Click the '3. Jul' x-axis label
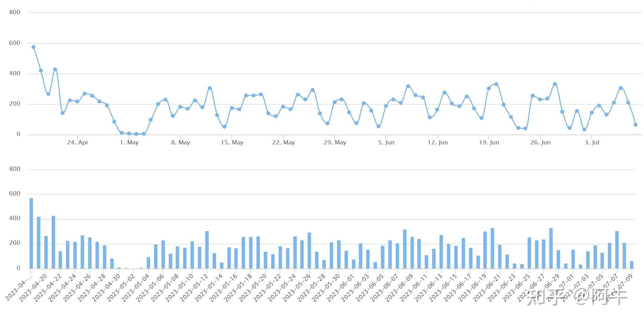The height and width of the screenshot is (323, 644). point(592,143)
